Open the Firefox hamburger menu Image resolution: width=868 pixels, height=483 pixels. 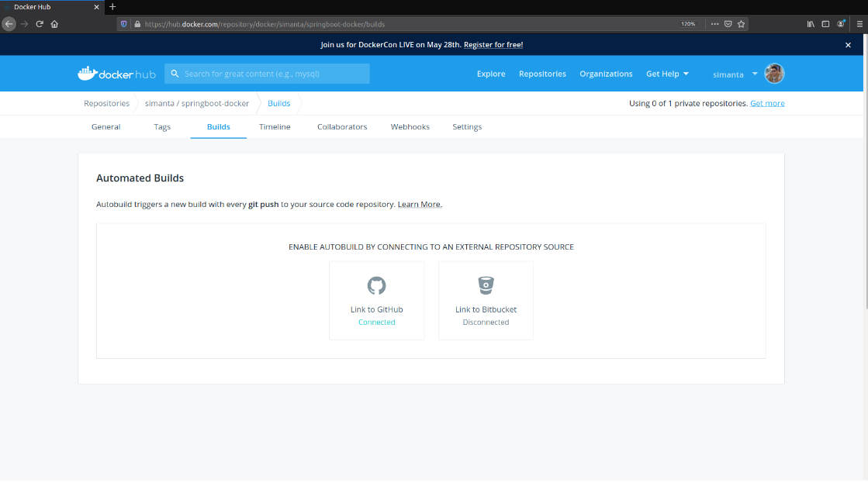pos(859,24)
